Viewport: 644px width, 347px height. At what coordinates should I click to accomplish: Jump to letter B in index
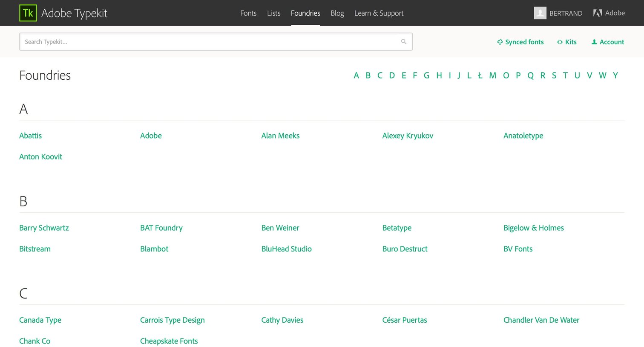[368, 75]
